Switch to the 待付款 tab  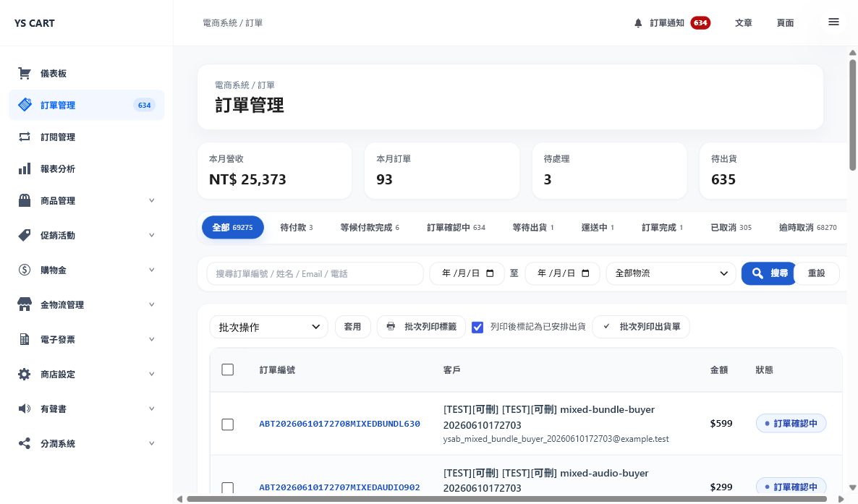(x=297, y=228)
